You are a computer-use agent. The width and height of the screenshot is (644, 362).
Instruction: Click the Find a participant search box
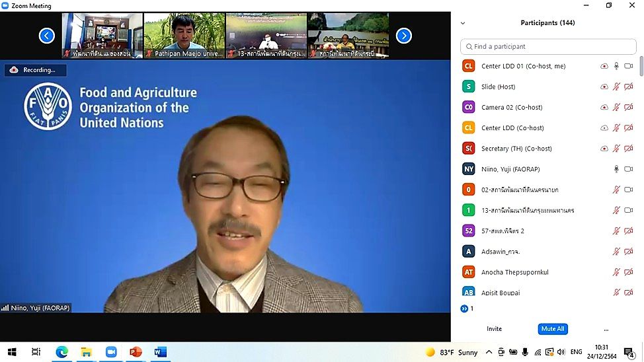tap(548, 47)
